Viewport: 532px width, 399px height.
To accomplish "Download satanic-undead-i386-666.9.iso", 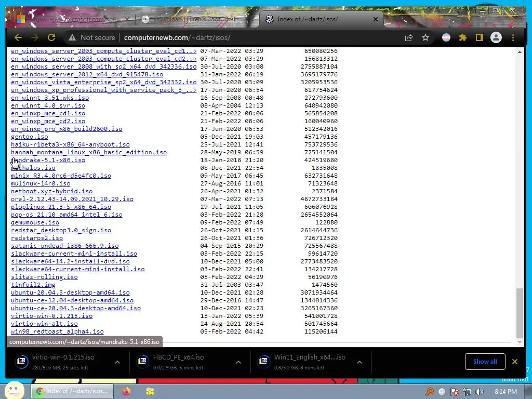I will pos(65,246).
